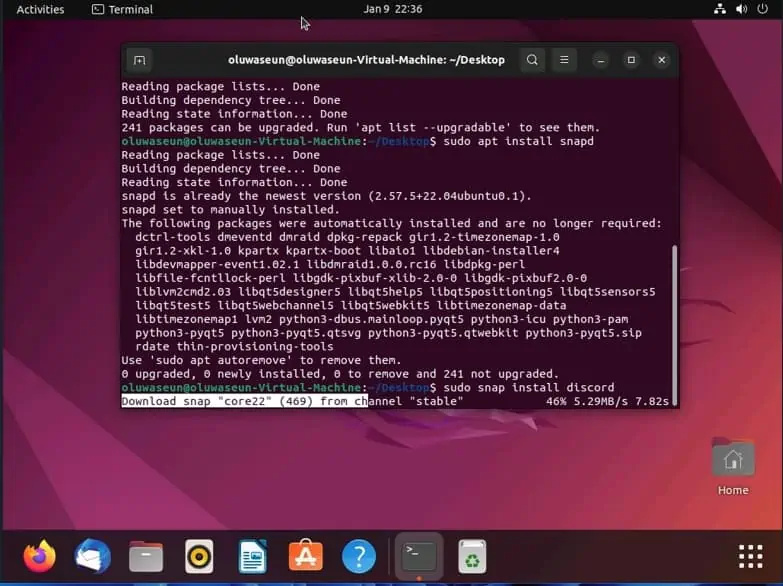Viewport: 783px width, 586px height.
Task: Show Applications grid in the dock
Action: [x=751, y=556]
